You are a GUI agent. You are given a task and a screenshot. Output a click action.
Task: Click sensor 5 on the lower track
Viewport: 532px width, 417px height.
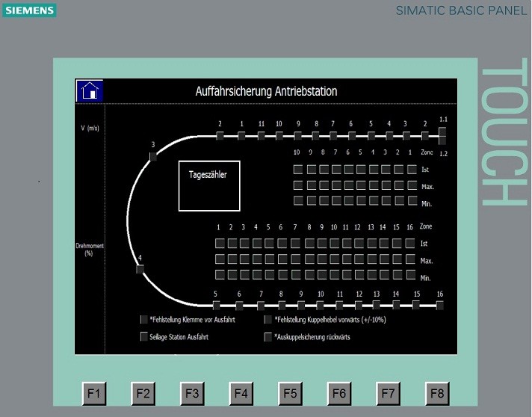pos(216,305)
